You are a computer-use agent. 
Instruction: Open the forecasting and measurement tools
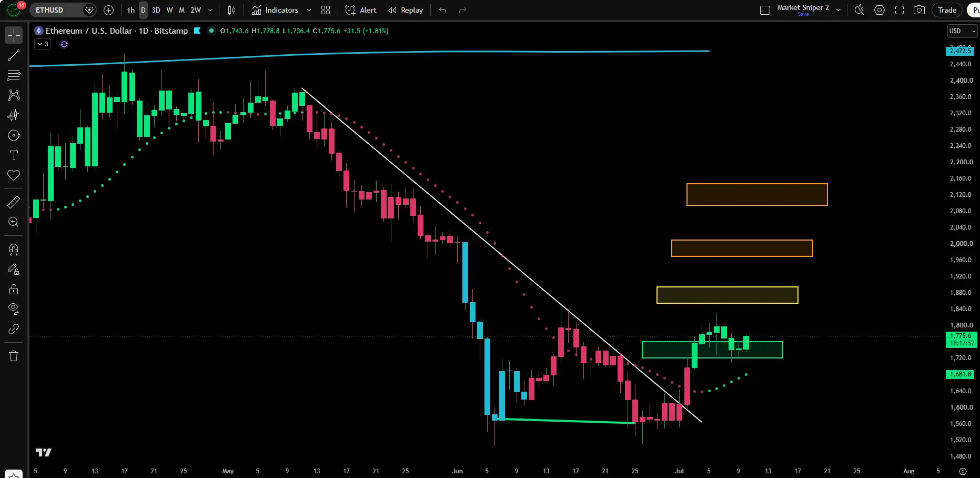click(14, 115)
